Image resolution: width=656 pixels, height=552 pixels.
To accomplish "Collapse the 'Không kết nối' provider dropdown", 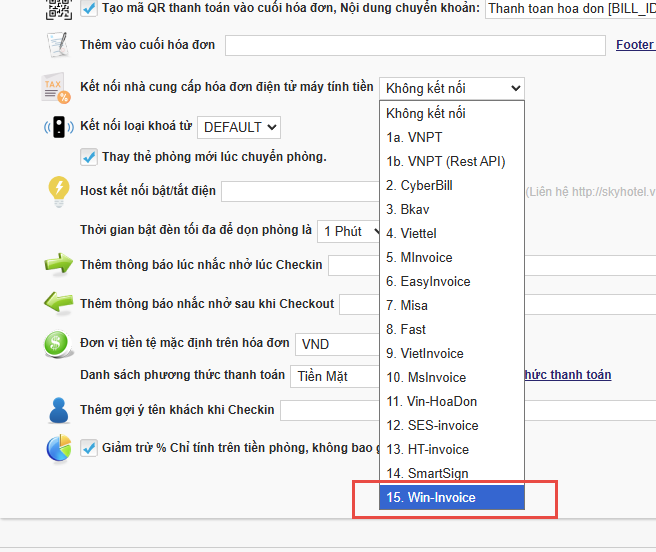I will tap(451, 88).
